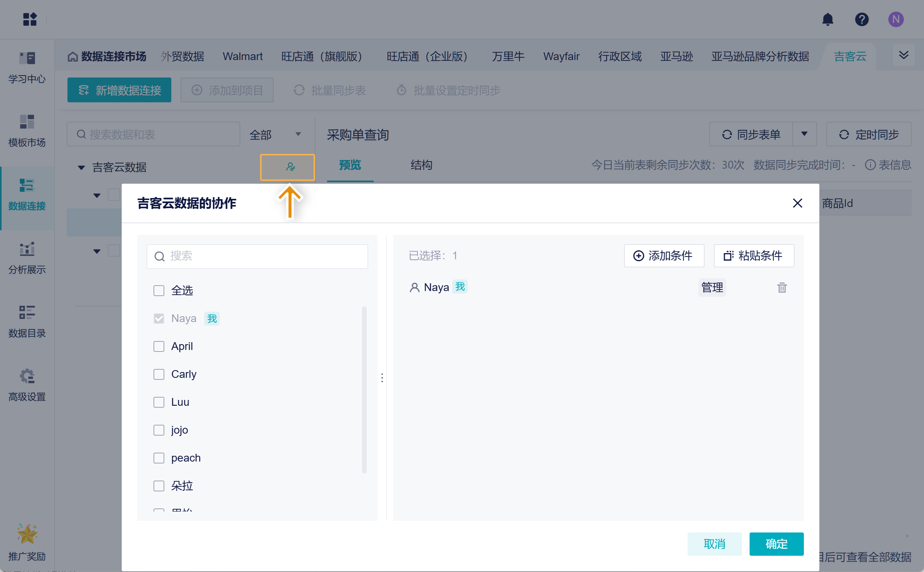Click the app grid logo icon
Viewport: 924px width, 572px height.
pos(30,19)
